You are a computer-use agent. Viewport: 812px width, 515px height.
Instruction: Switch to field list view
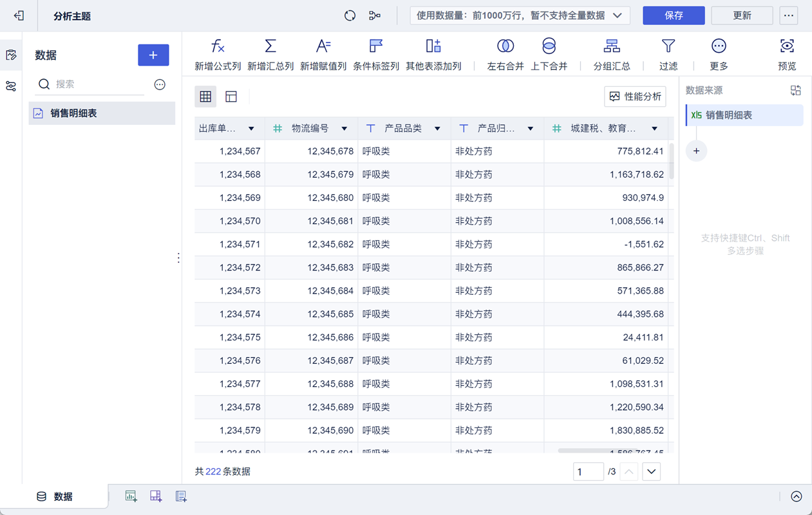coord(231,97)
